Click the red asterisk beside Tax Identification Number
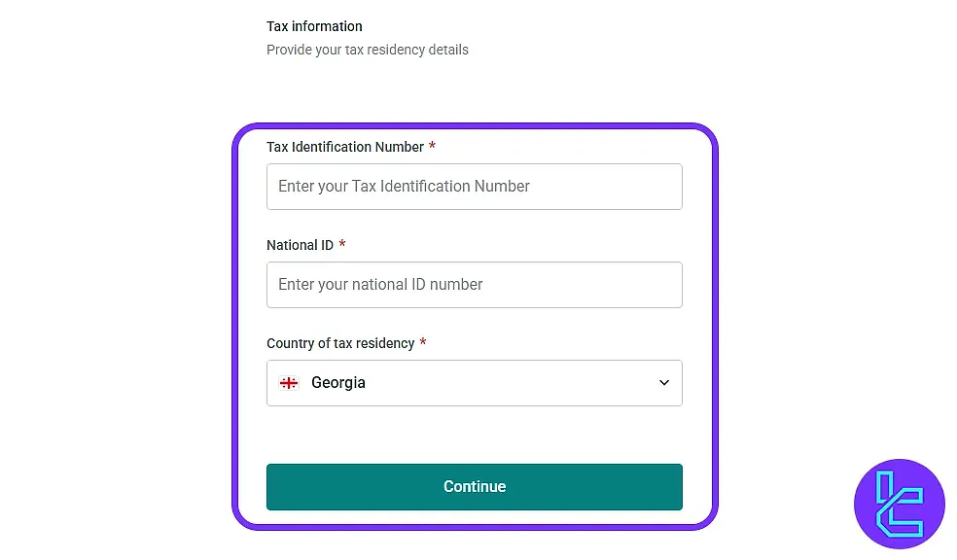Screen dimensions: 957x560 click(x=432, y=146)
